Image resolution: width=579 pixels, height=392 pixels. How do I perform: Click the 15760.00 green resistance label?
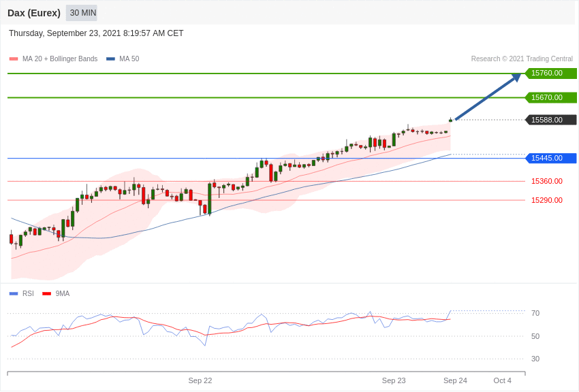pyautogui.click(x=550, y=73)
